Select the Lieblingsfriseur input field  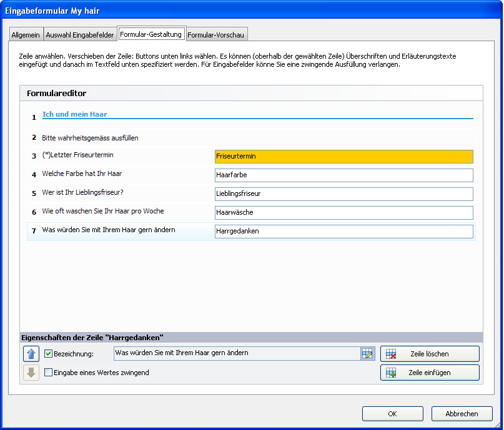343,193
